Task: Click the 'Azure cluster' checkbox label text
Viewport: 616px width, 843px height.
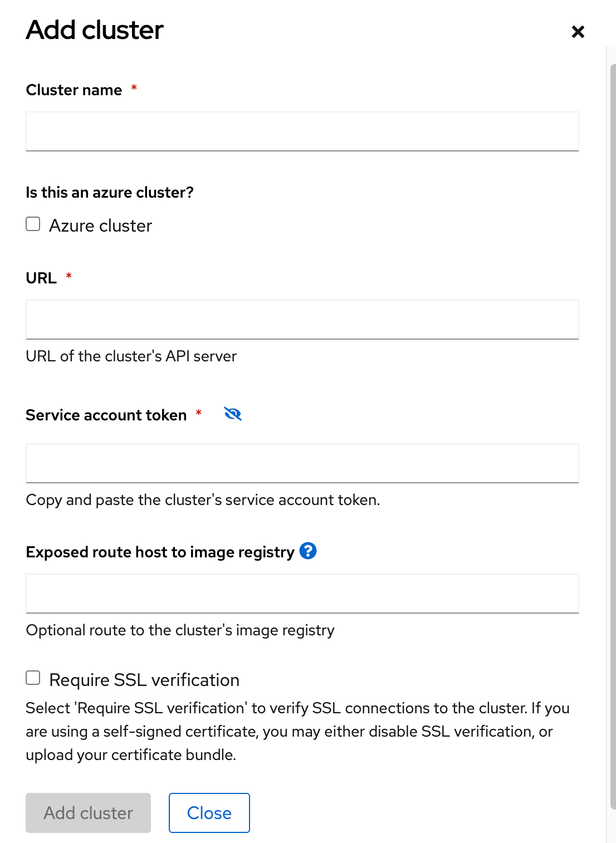Action: 100,226
